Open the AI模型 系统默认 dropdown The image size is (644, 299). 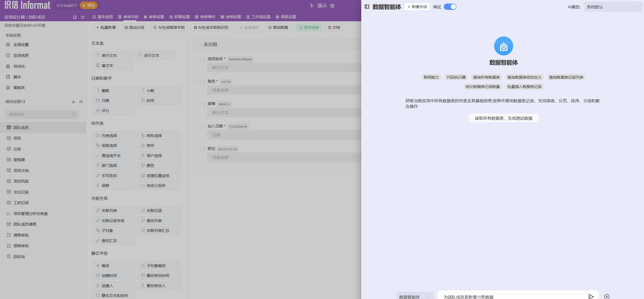pyautogui.click(x=613, y=7)
